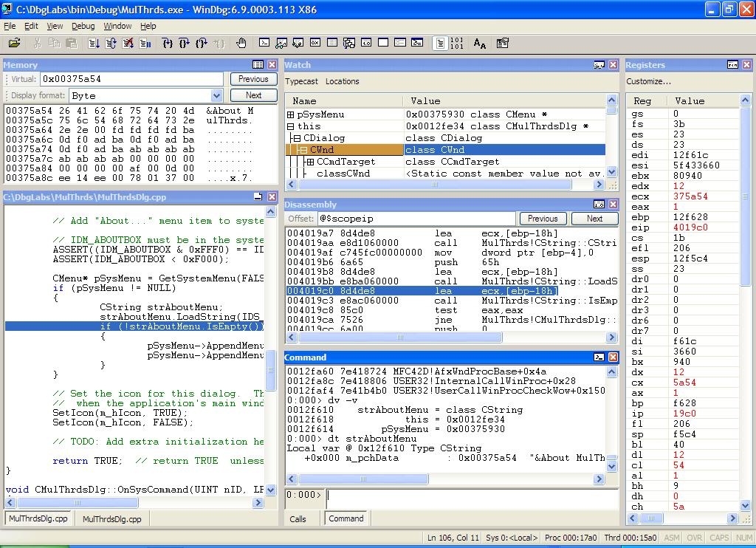This screenshot has height=548, width=756.
Task: Click Previous in the Disassembly panel
Action: [x=543, y=219]
